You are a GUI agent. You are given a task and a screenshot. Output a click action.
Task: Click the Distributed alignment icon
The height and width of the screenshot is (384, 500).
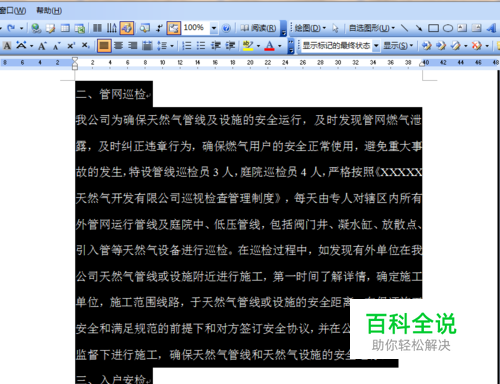147,46
